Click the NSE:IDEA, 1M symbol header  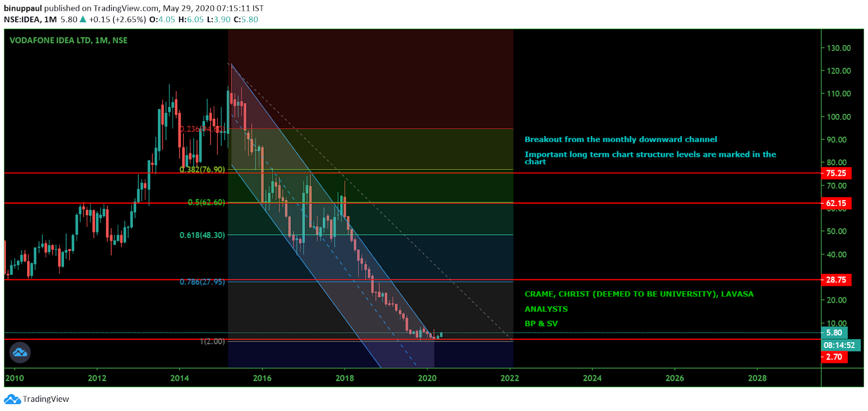coord(30,20)
